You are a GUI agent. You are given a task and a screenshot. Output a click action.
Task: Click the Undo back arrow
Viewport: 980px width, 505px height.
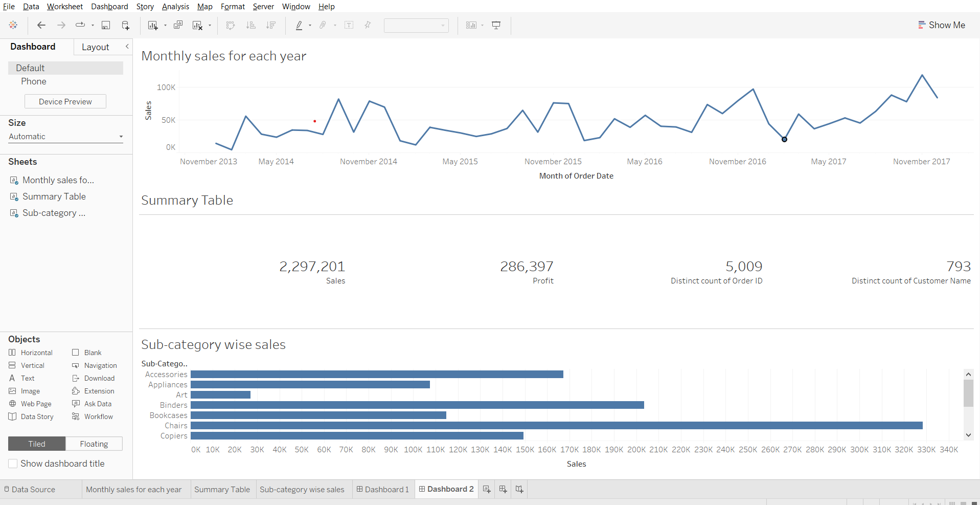pos(41,25)
